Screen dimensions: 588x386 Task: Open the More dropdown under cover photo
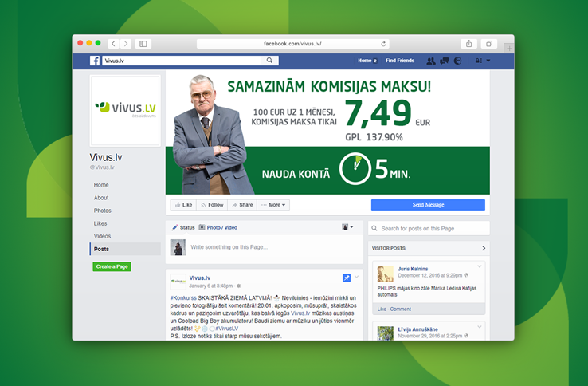click(273, 205)
